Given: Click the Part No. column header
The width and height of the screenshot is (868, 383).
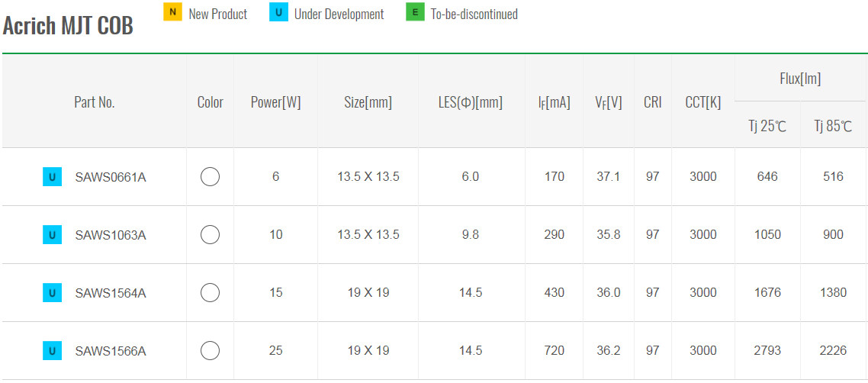Looking at the screenshot, I should click(95, 102).
